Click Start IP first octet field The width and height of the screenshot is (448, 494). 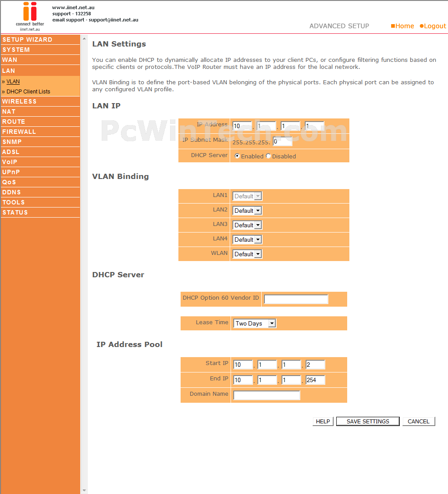point(243,365)
